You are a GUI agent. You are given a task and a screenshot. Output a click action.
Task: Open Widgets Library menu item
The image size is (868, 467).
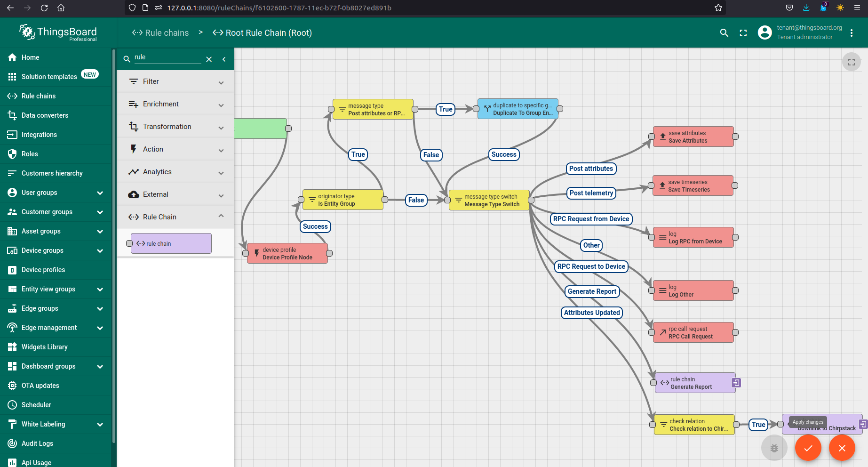pyautogui.click(x=56, y=347)
